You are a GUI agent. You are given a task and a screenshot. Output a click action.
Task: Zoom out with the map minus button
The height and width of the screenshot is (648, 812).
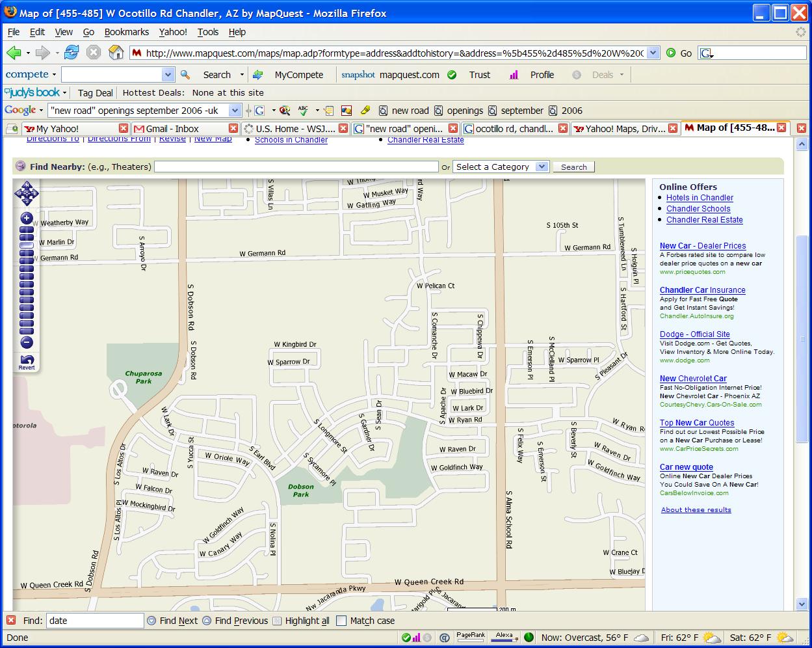point(27,342)
